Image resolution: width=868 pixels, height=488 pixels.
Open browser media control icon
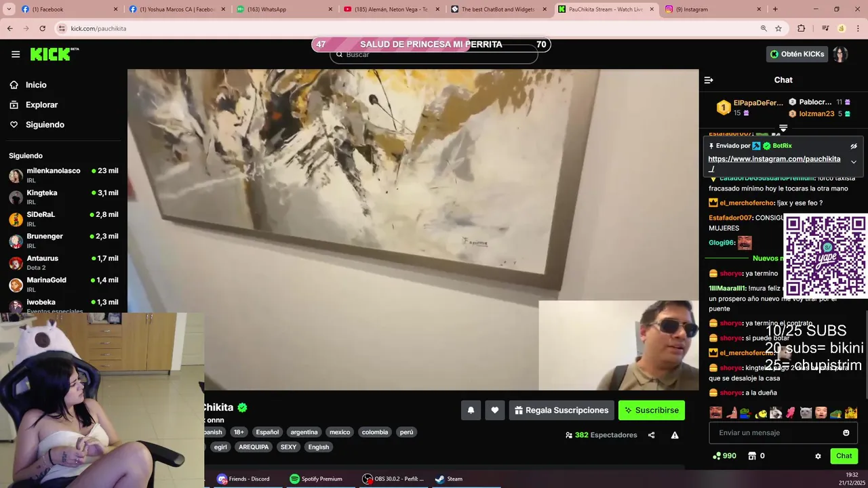(825, 28)
